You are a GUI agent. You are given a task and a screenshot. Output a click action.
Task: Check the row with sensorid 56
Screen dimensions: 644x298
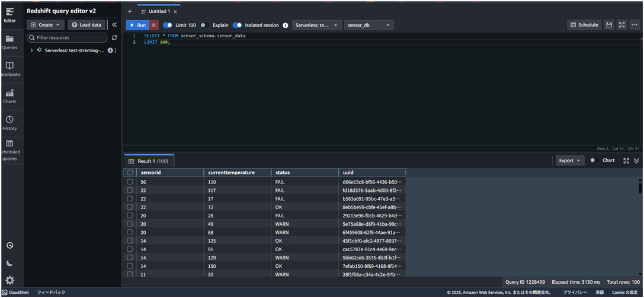pos(130,181)
